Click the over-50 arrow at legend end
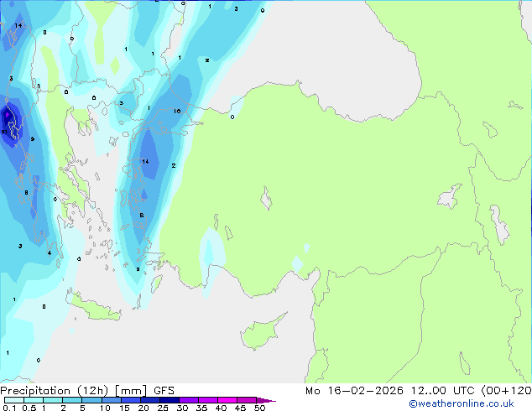The height and width of the screenshot is (411, 532). point(266,400)
